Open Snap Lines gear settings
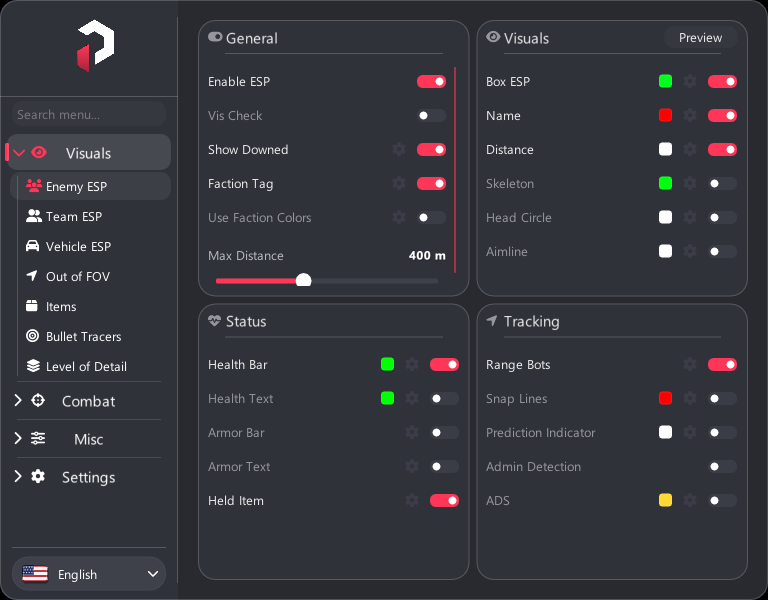The width and height of the screenshot is (768, 600). tap(690, 398)
